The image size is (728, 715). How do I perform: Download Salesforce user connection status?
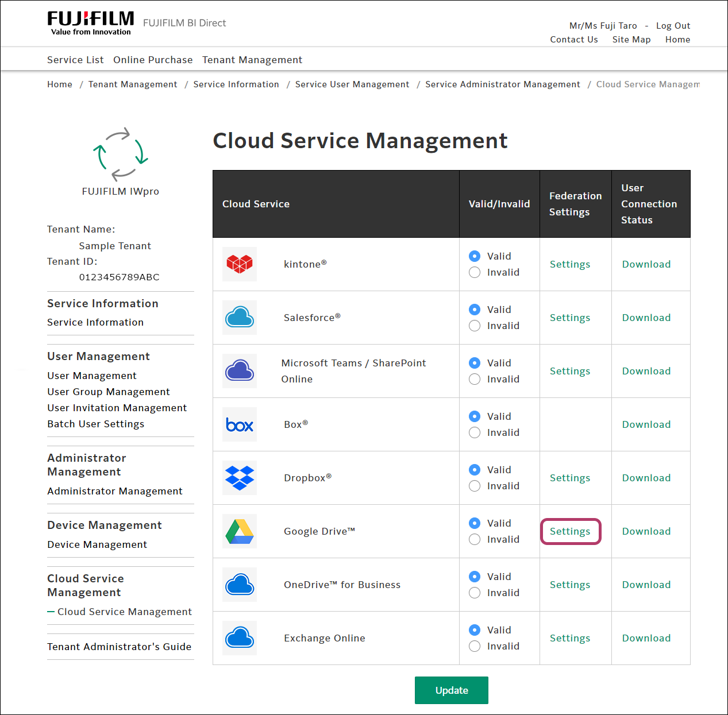(x=646, y=318)
